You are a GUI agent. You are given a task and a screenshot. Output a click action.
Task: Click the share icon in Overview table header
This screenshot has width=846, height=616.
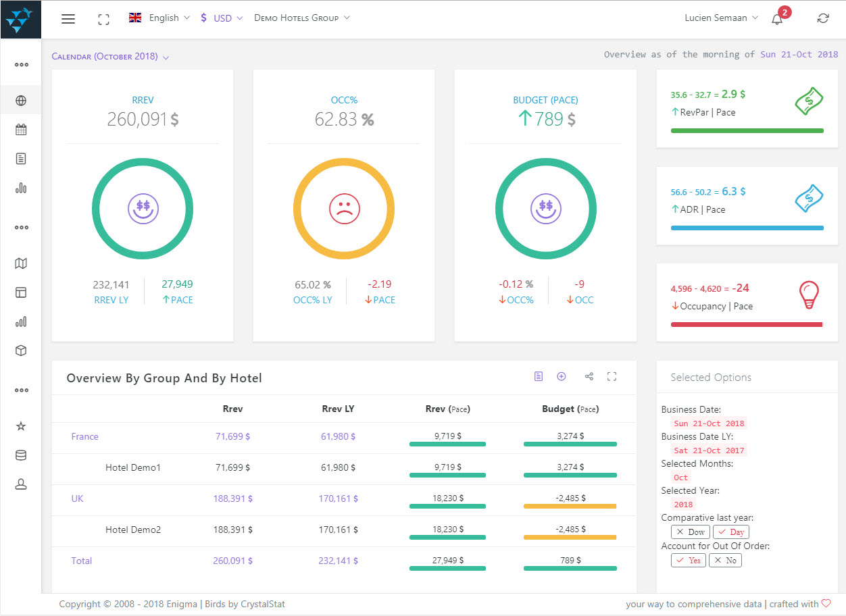tap(589, 377)
